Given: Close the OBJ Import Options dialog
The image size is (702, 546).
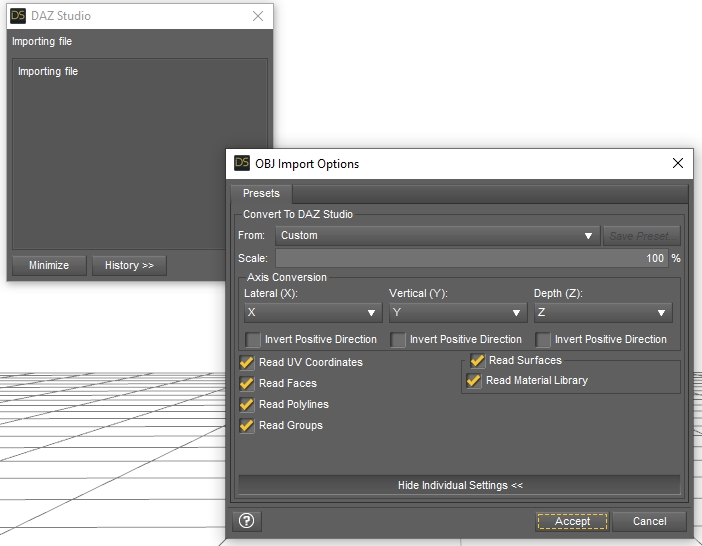Looking at the screenshot, I should (x=678, y=163).
